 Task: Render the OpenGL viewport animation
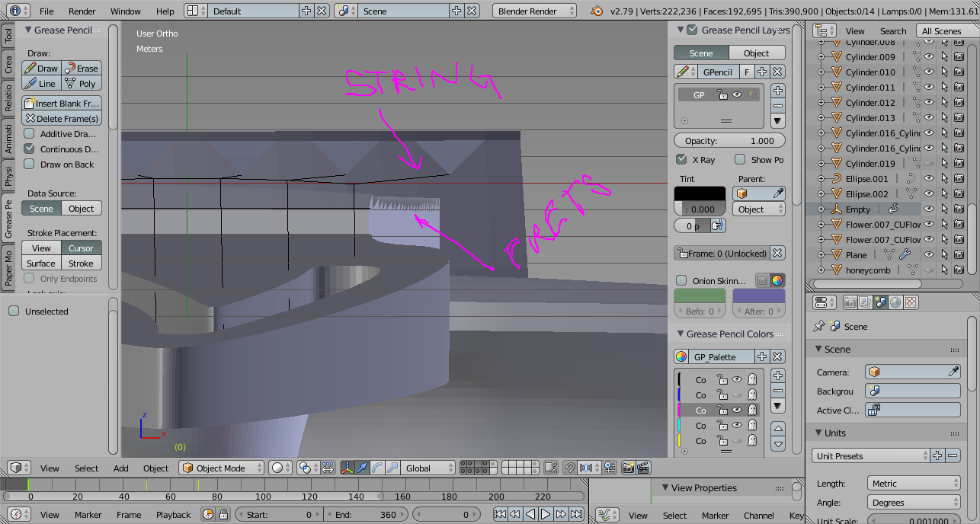point(643,468)
